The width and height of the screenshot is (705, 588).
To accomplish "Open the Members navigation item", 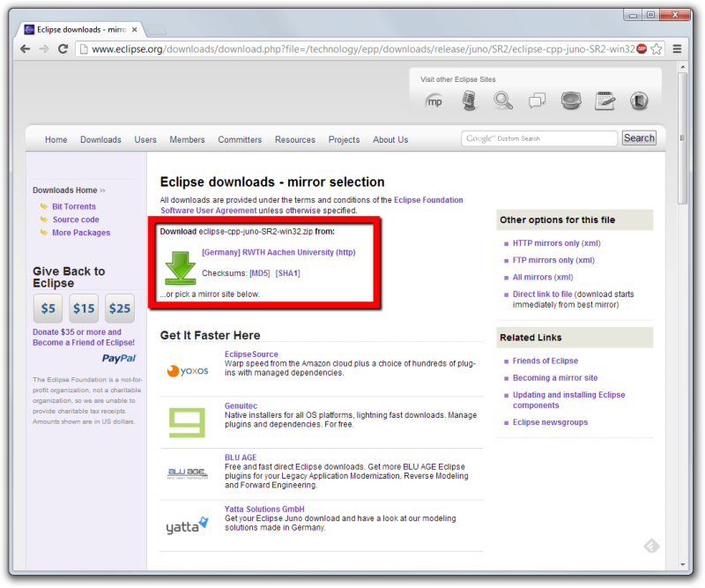I will (187, 140).
